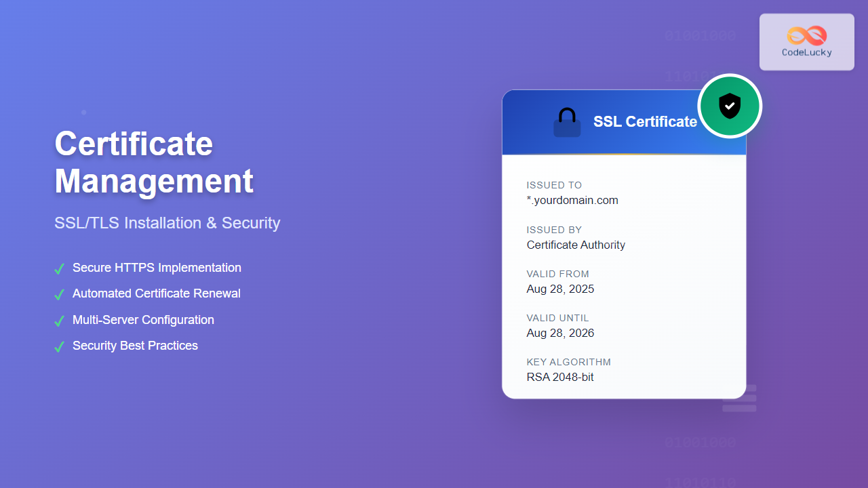The height and width of the screenshot is (488, 868).
Task: Click the Aug 28, 2026 expiry date
Action: pos(560,333)
